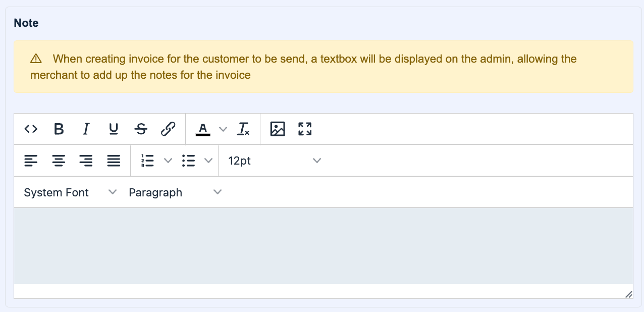The height and width of the screenshot is (312, 644).
Task: Toggle italic formatting
Action: (x=86, y=129)
